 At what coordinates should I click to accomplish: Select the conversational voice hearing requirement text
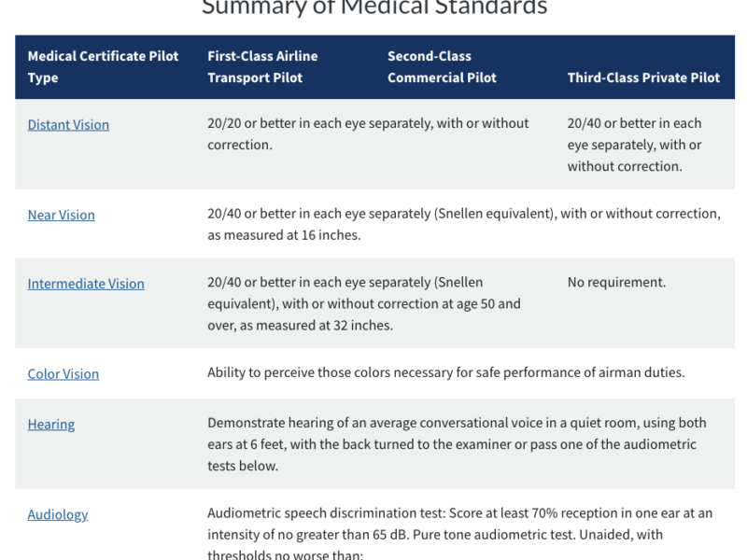tap(457, 444)
